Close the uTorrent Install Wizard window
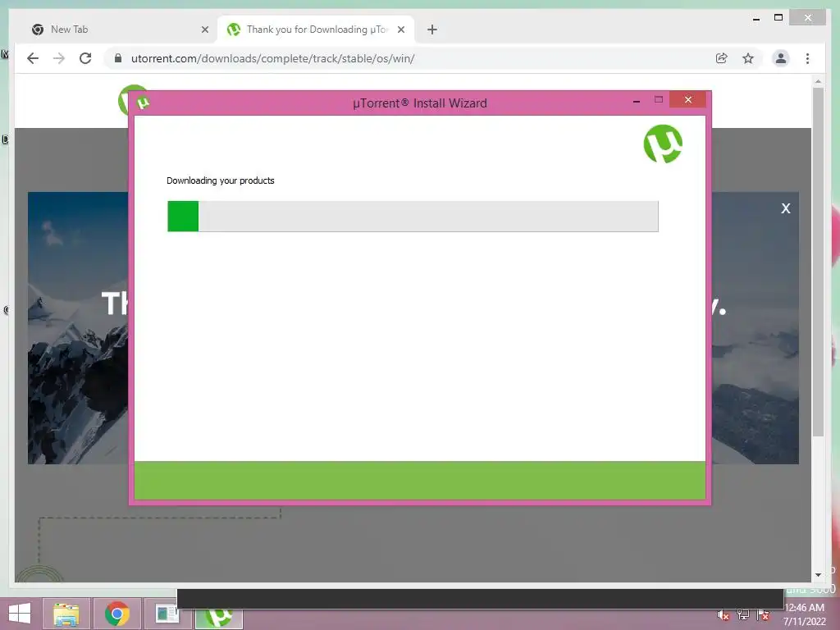Image resolution: width=840 pixels, height=630 pixels. point(688,99)
